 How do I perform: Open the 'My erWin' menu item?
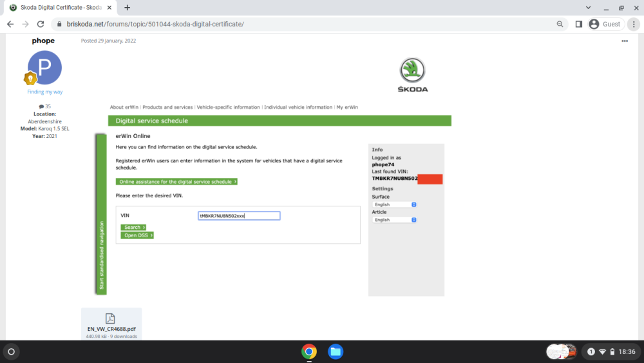(347, 107)
